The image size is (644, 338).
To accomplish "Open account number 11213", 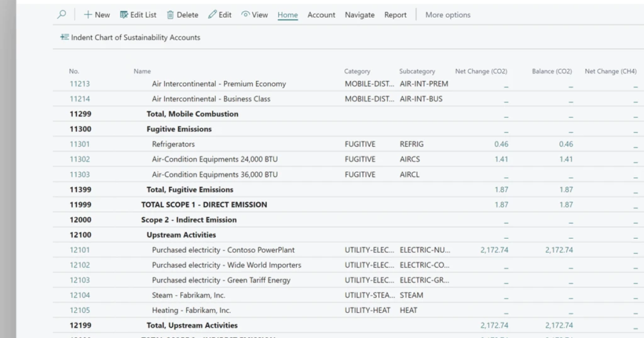I will pyautogui.click(x=80, y=84).
